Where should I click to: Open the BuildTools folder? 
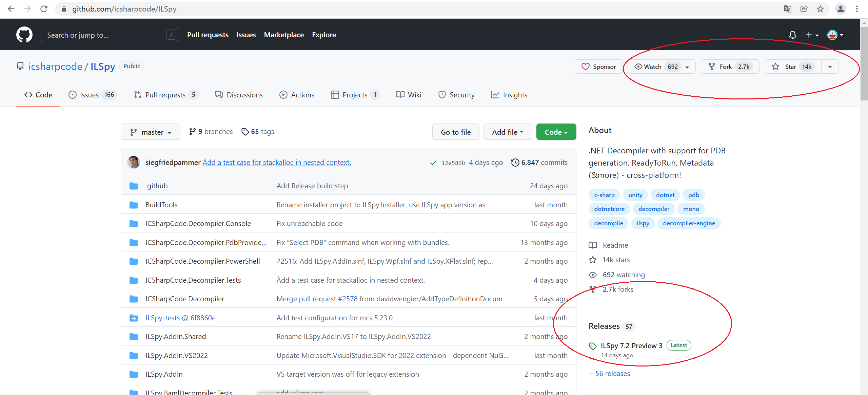coord(161,205)
